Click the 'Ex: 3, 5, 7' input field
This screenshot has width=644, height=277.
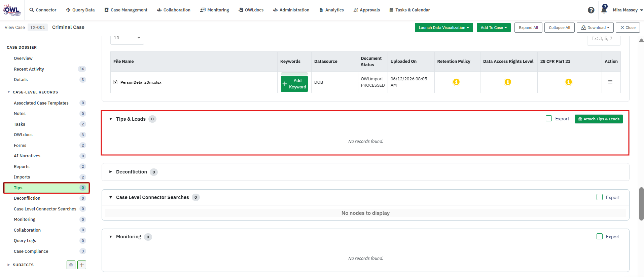point(604,39)
